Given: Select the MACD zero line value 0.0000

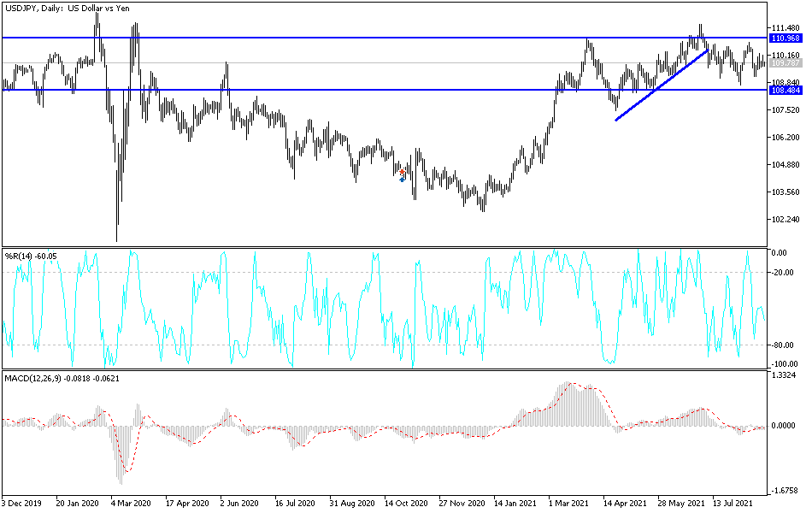Looking at the screenshot, I should tap(783, 423).
